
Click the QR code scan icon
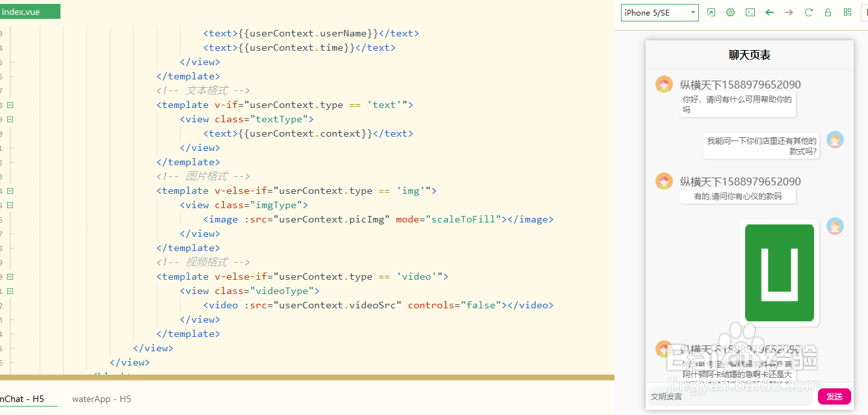point(847,12)
